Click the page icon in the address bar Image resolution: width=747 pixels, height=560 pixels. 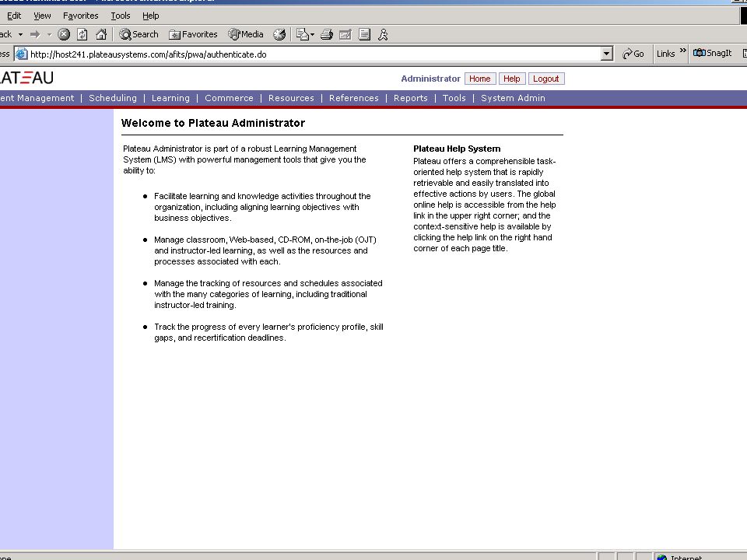[22, 54]
